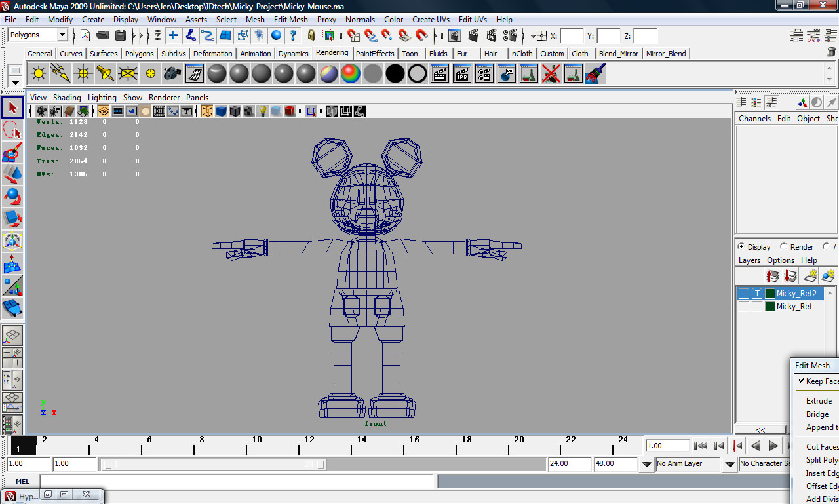
Task: Create a camera from Rendering shelf
Action: (x=172, y=73)
